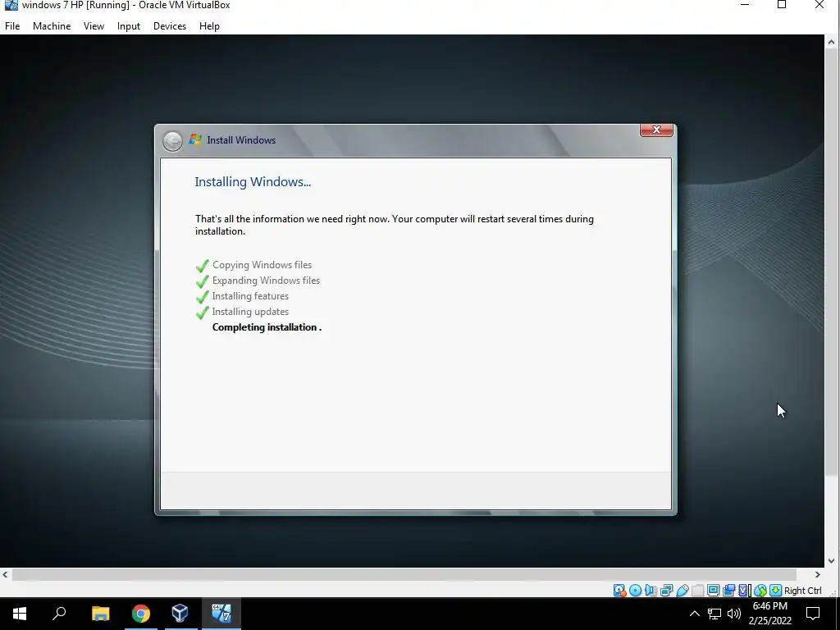Click the recording status icon
Image resolution: width=840 pixels, height=630 pixels.
tap(728, 591)
